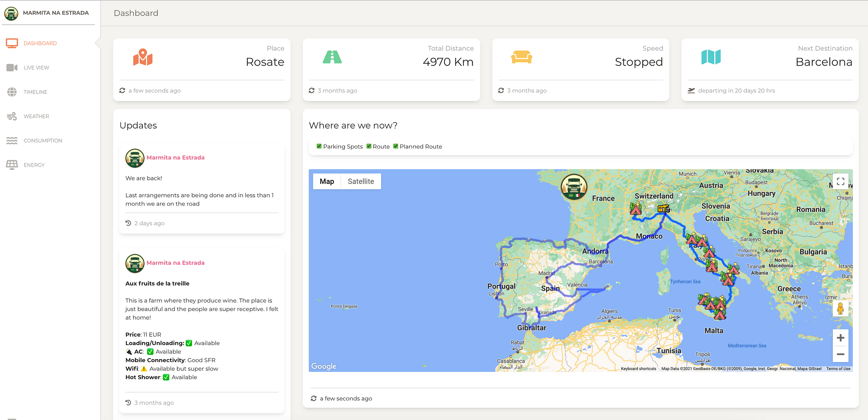Disable the Route overlay
This screenshot has width=868, height=420.
click(x=369, y=146)
